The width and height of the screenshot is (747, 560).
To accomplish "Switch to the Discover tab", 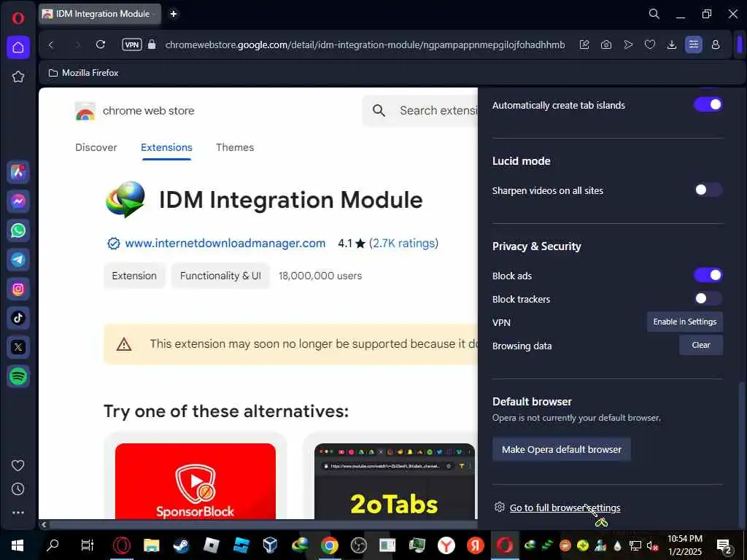I will tap(96, 147).
